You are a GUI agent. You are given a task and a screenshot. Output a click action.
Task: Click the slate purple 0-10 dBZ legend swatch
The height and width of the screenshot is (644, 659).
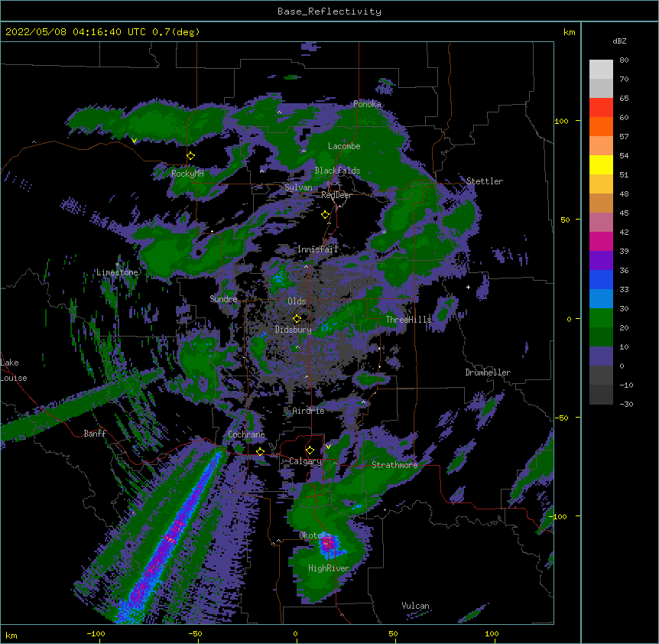[601, 356]
